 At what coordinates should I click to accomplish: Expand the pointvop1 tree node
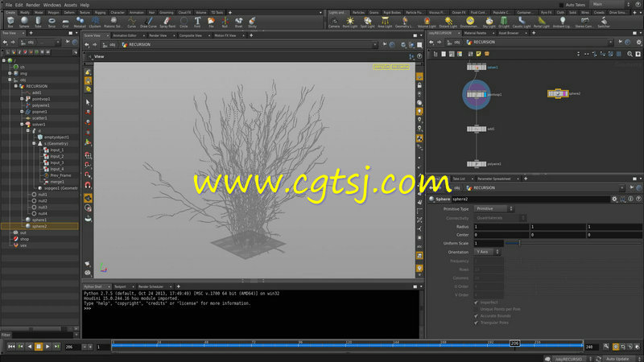23,99
